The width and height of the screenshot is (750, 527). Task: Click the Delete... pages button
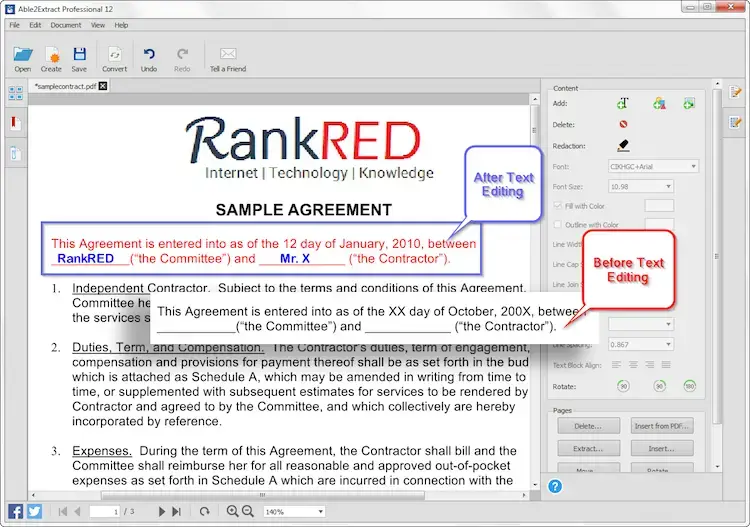[588, 426]
